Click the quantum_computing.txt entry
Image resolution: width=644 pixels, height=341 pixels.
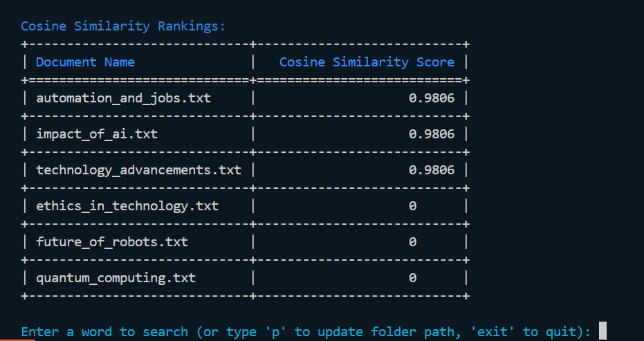pyautogui.click(x=116, y=278)
